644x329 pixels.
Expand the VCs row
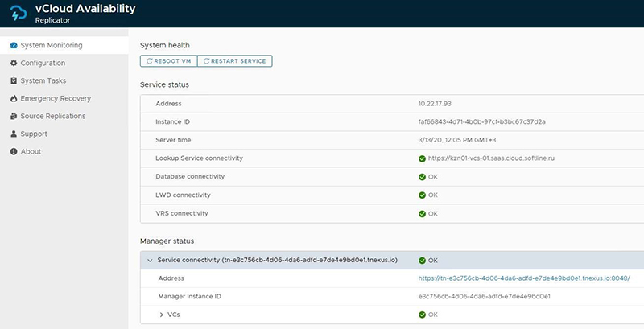pyautogui.click(x=162, y=315)
